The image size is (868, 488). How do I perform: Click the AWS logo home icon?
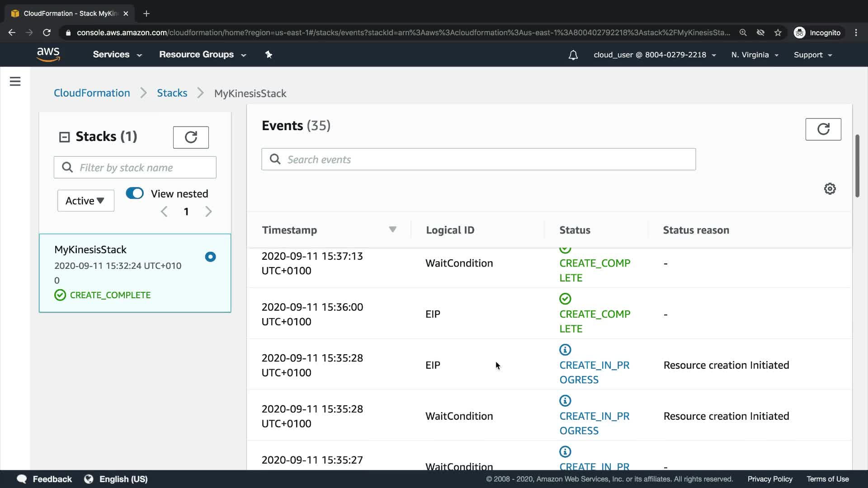[x=48, y=55]
